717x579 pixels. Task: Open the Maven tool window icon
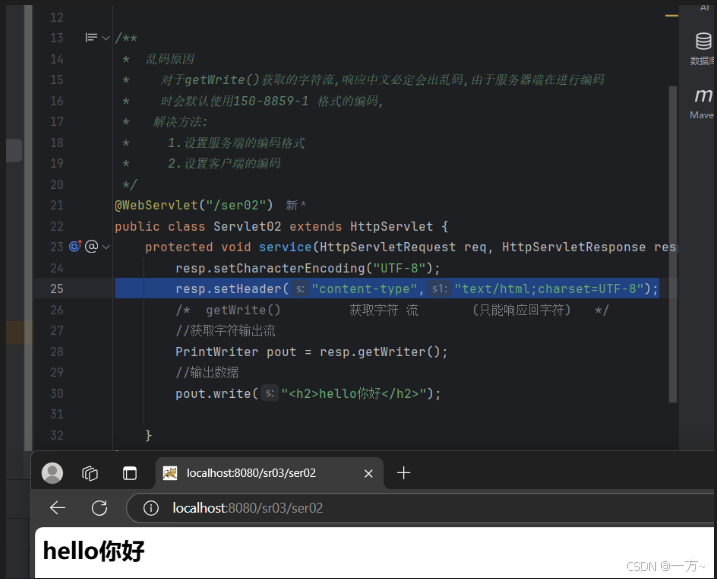[703, 96]
